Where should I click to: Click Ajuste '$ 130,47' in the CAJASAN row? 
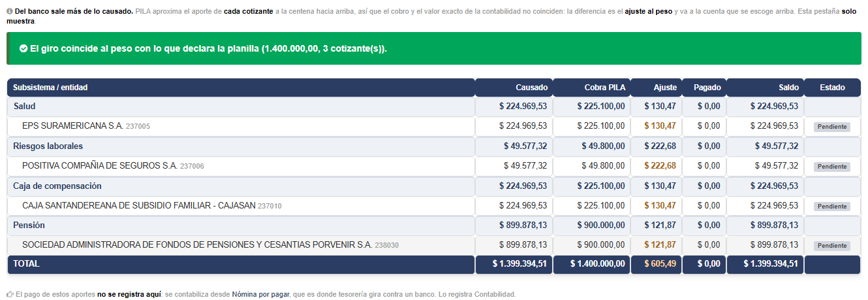click(660, 205)
